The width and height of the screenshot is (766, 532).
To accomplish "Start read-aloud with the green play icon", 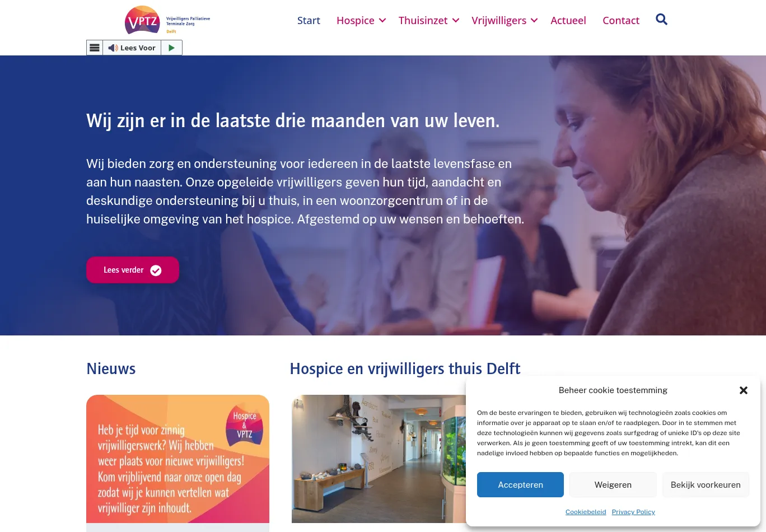I will [171, 48].
